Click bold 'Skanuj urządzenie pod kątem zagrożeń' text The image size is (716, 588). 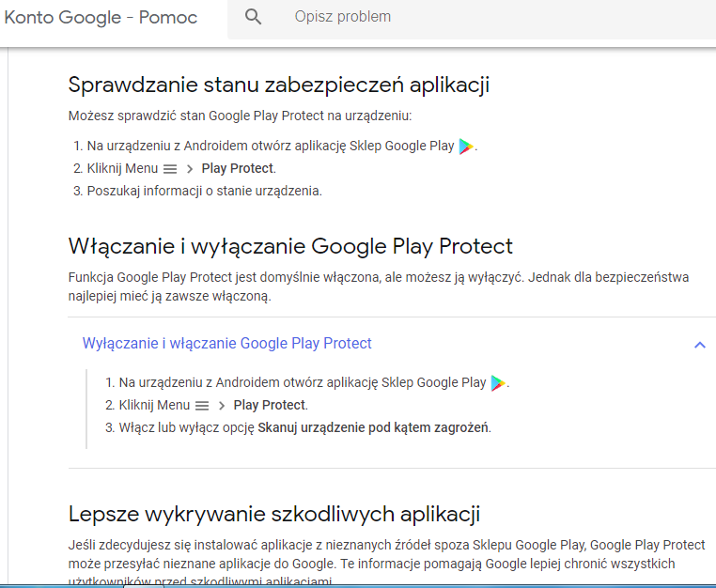click(x=373, y=428)
